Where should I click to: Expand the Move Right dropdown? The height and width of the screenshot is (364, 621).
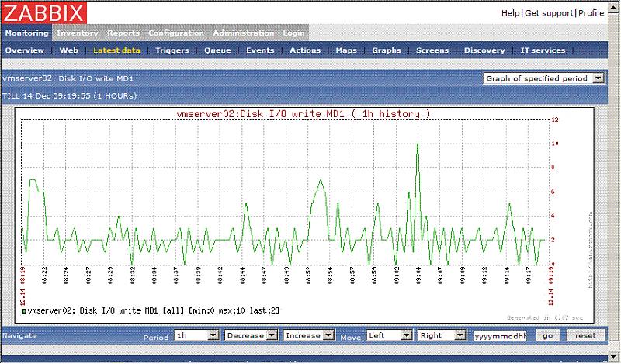coord(442,335)
